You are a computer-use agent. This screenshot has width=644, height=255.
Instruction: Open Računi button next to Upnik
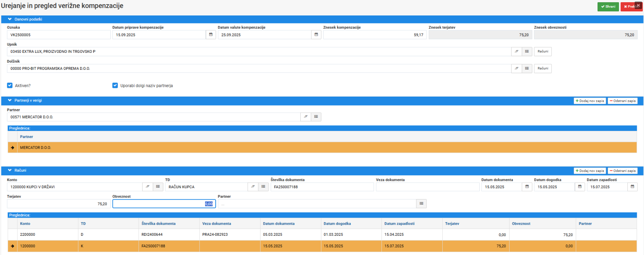click(x=543, y=51)
